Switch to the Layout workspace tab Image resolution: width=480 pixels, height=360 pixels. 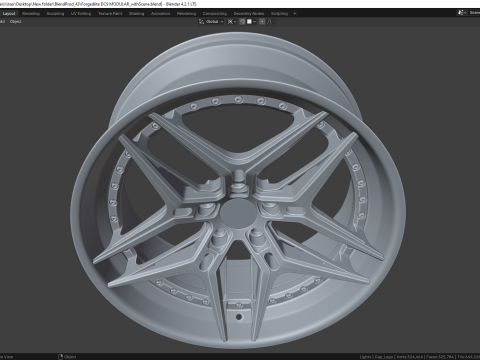[x=9, y=14]
